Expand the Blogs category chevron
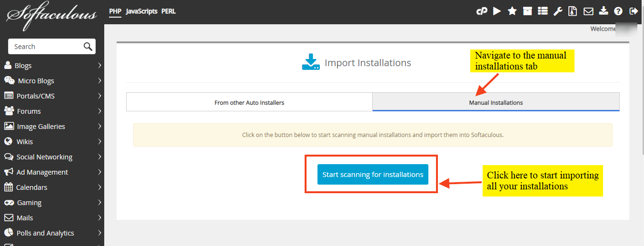Image resolution: width=644 pixels, height=246 pixels. tap(99, 65)
